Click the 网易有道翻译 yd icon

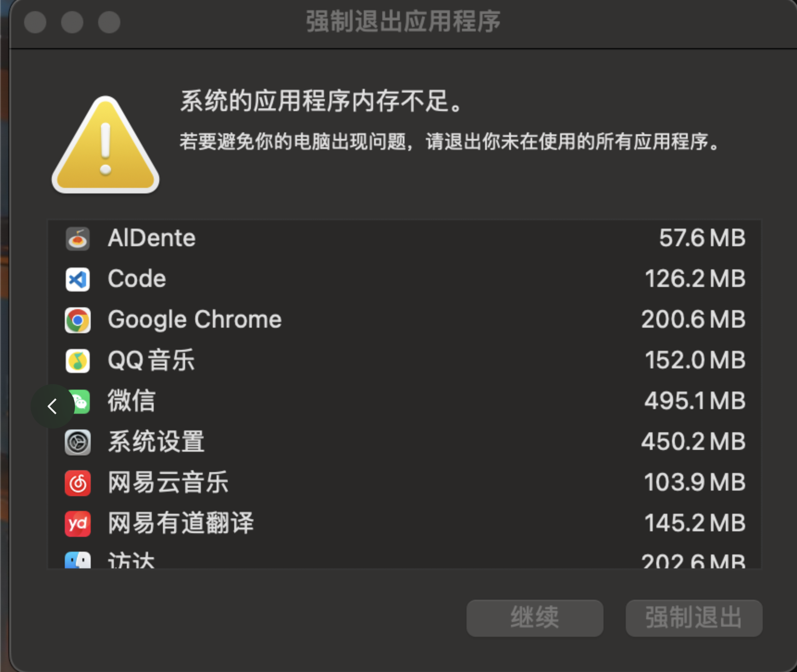[78, 524]
